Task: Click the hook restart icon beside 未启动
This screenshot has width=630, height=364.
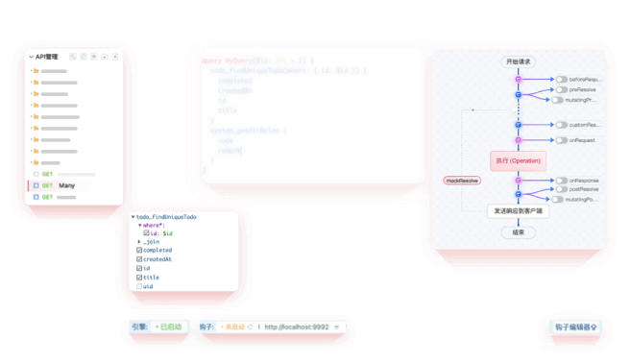Action: pos(251,328)
